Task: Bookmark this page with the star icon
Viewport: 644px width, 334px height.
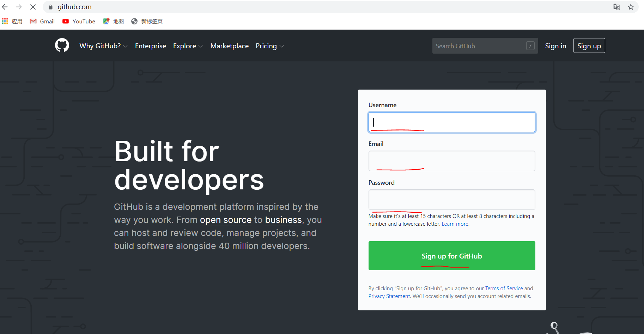Action: [x=631, y=7]
